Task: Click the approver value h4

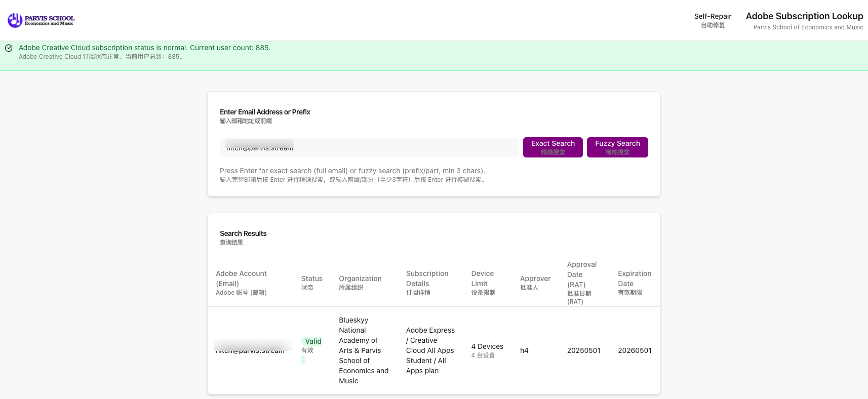Action: [524, 350]
